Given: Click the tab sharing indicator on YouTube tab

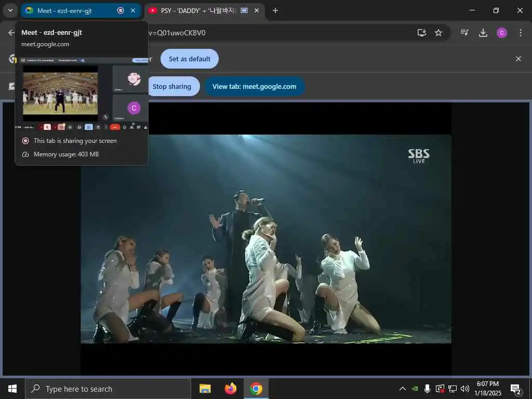Looking at the screenshot, I should [x=244, y=10].
